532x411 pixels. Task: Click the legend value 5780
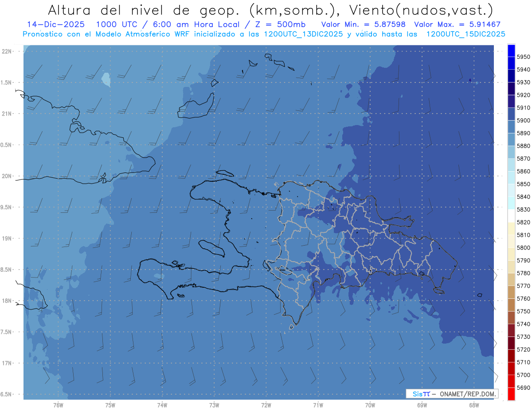click(524, 273)
